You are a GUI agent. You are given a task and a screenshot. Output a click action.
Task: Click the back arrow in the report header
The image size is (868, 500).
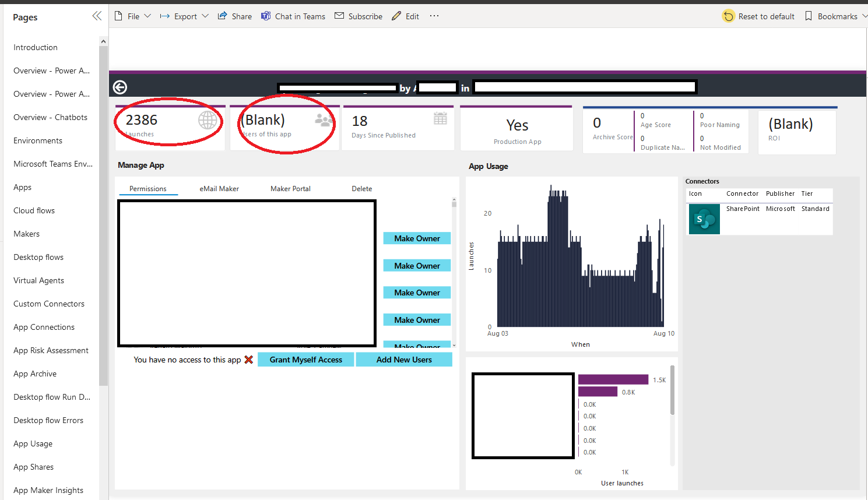(120, 87)
